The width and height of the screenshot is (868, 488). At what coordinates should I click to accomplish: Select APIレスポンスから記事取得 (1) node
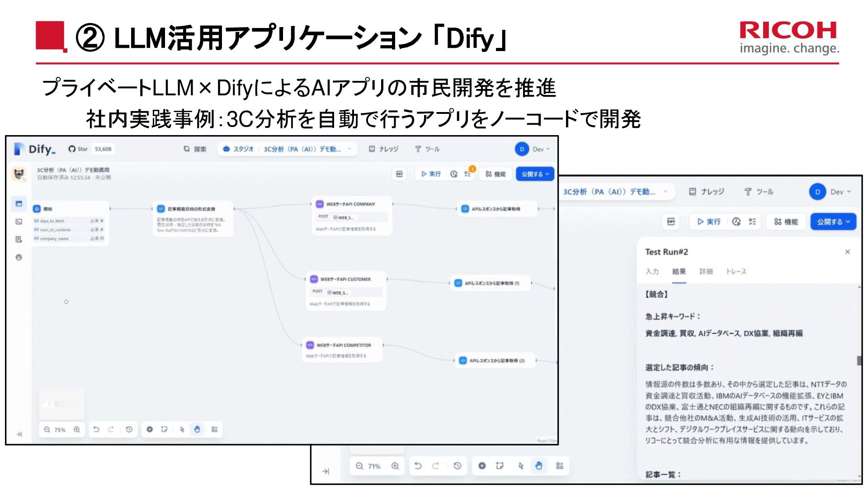click(491, 283)
